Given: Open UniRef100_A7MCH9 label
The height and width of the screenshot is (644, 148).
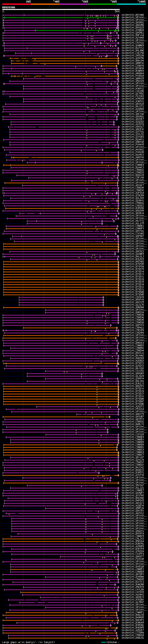Looking at the screenshot, I should (x=133, y=99).
